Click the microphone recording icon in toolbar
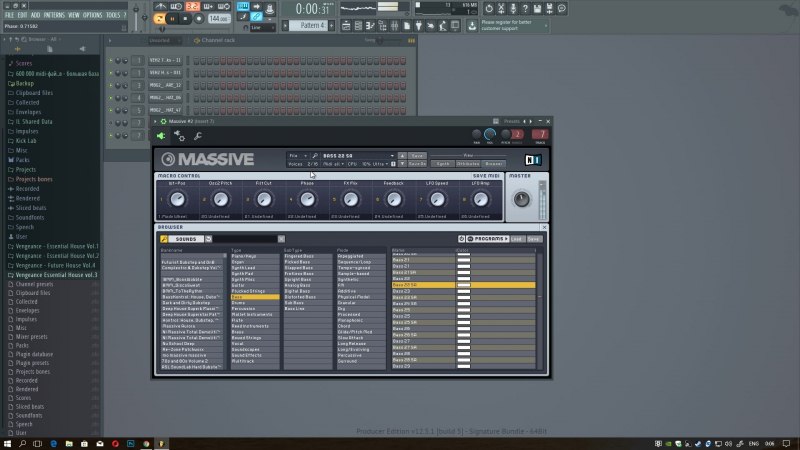Image resolution: width=800 pixels, height=450 pixels. click(513, 8)
